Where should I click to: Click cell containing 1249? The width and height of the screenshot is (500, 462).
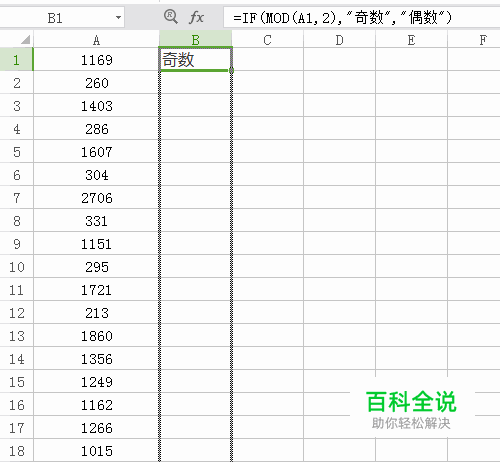tap(96, 381)
